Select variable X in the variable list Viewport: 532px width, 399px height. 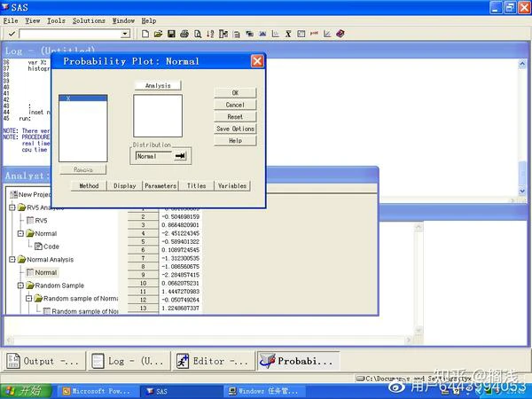coord(83,98)
